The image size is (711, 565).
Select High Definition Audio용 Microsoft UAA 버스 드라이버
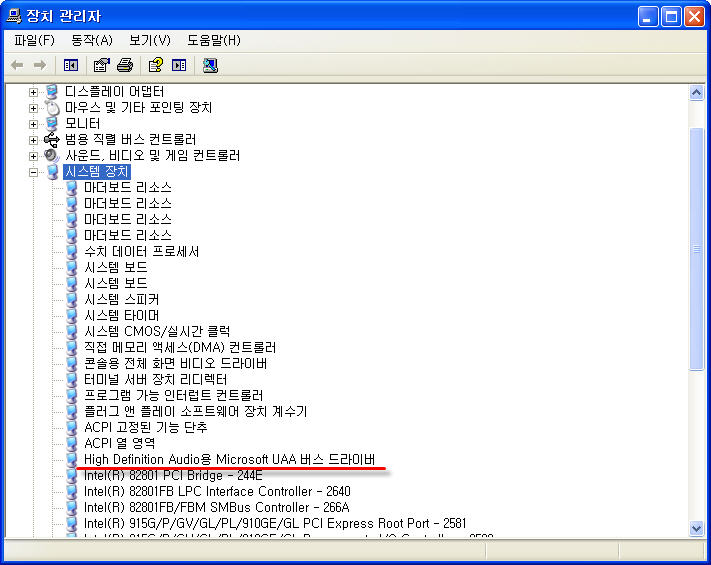click(229, 459)
